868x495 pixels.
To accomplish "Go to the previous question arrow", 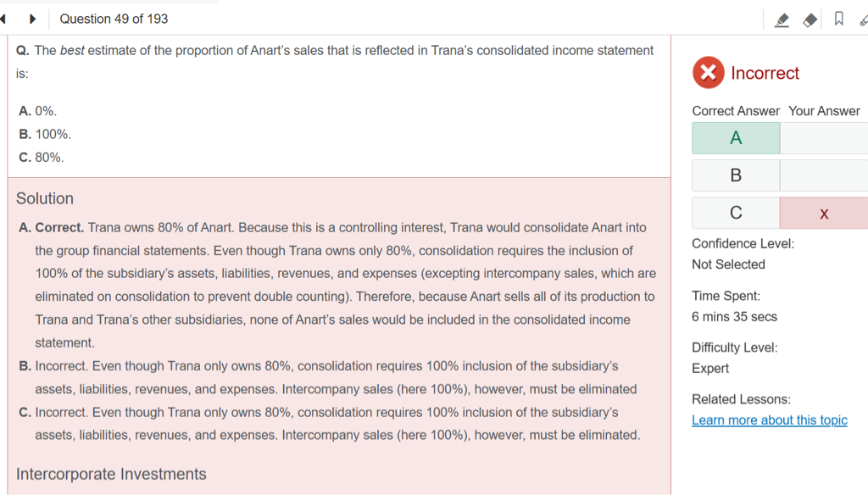I will (4, 19).
